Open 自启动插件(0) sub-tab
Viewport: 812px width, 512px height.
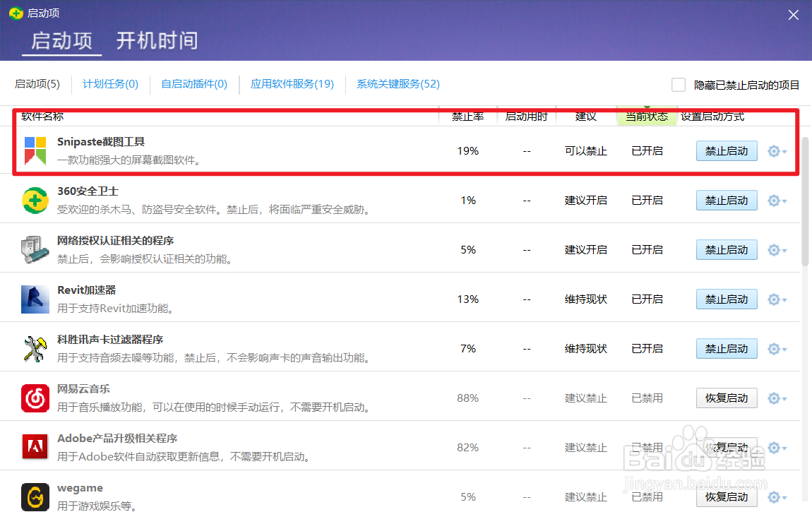coord(194,84)
